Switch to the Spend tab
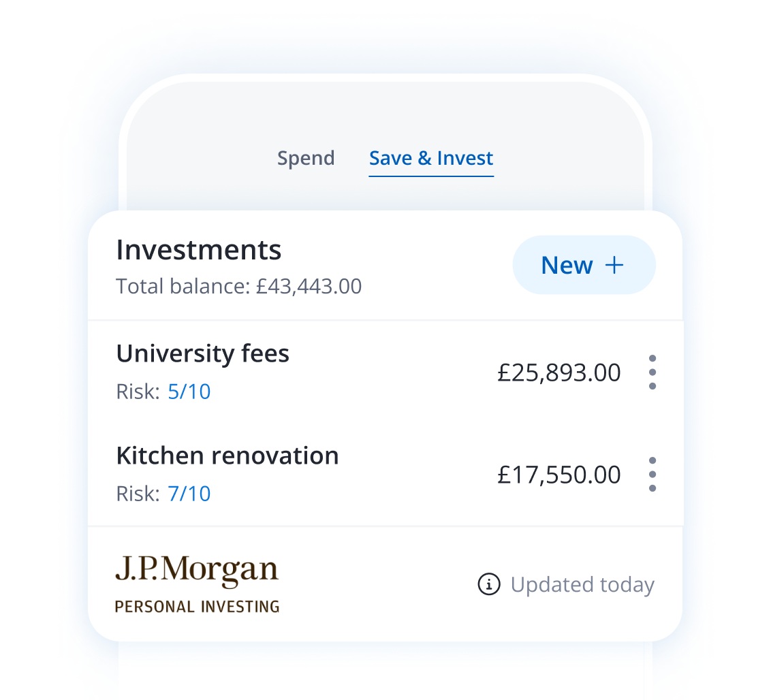Screen dimensions: 771x700 click(305, 158)
